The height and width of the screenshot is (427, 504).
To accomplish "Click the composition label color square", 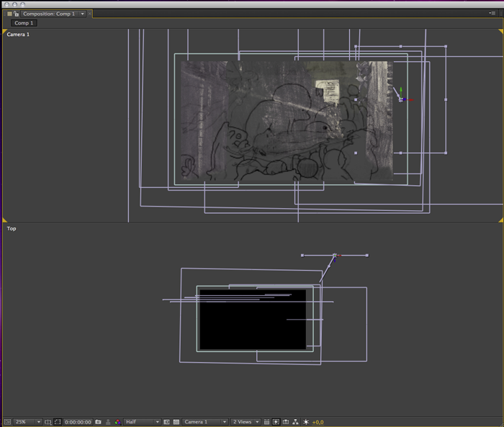I will (x=9, y=14).
